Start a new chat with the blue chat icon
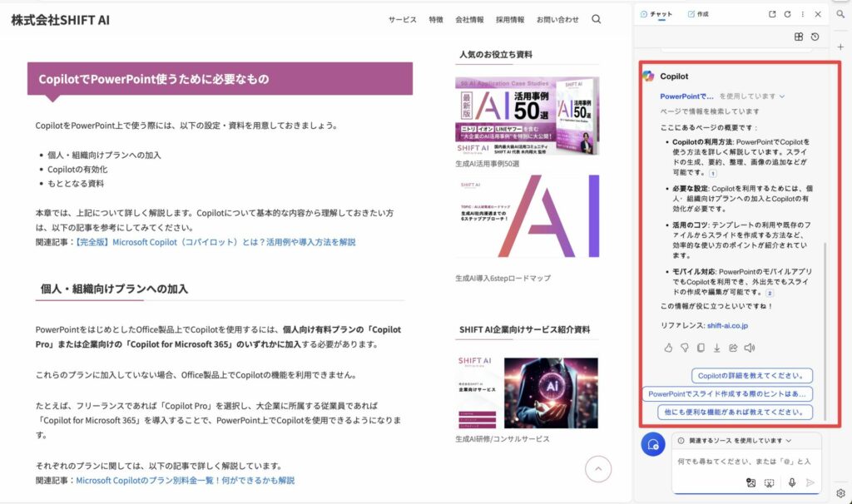The image size is (852, 504). (x=652, y=444)
